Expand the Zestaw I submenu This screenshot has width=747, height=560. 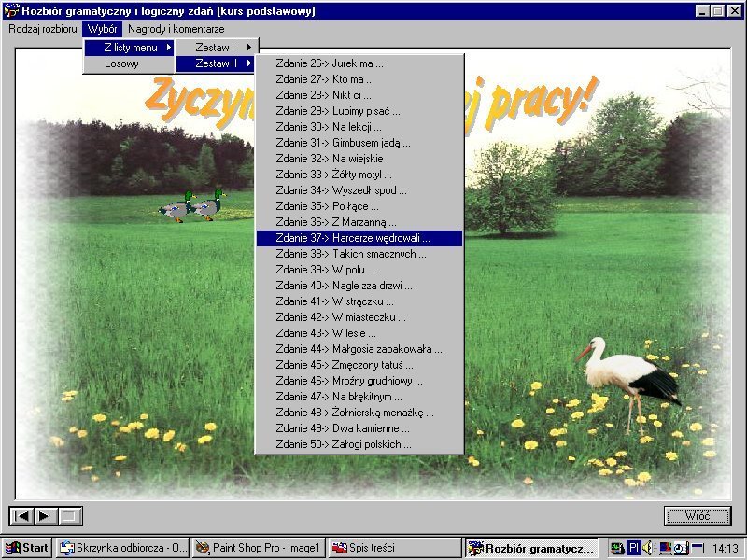tap(222, 47)
